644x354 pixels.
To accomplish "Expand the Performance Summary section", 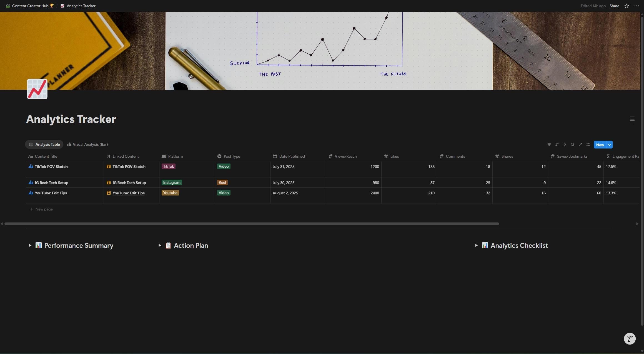I will [x=30, y=245].
